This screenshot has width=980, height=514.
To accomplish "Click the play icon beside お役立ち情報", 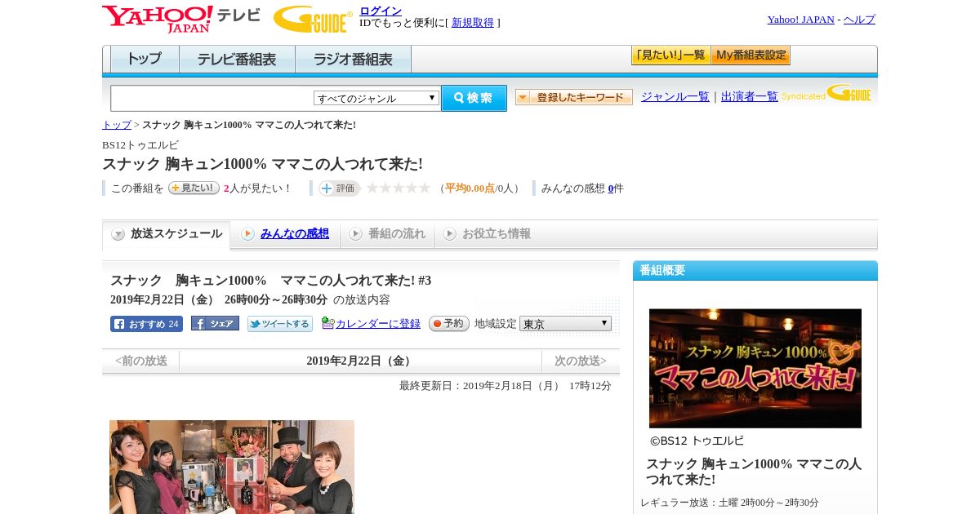I will point(449,234).
